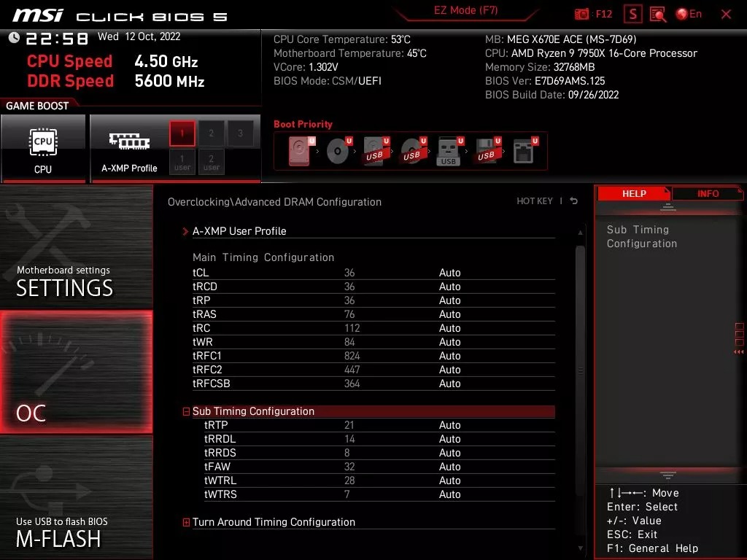This screenshot has width=747, height=560.
Task: Click the MSI logo
Action: (38, 15)
